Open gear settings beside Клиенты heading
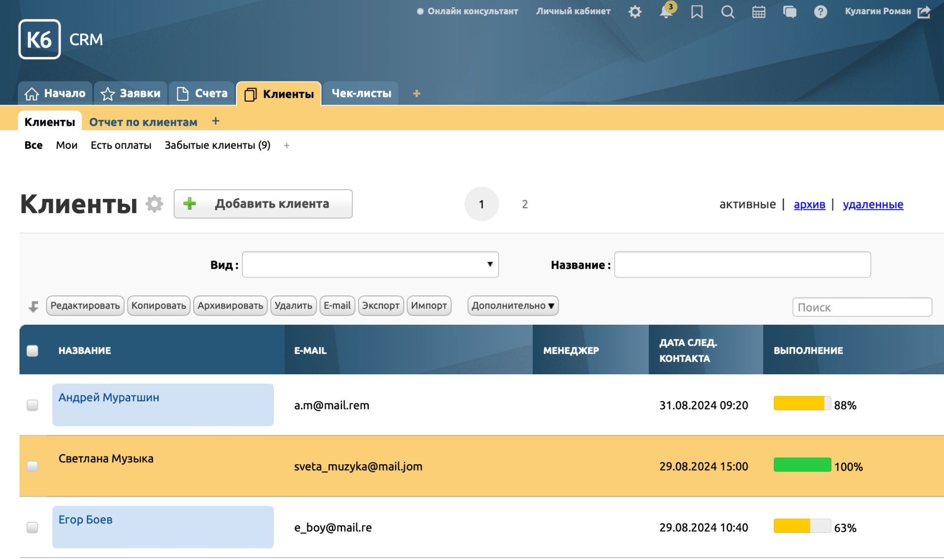 click(x=154, y=204)
